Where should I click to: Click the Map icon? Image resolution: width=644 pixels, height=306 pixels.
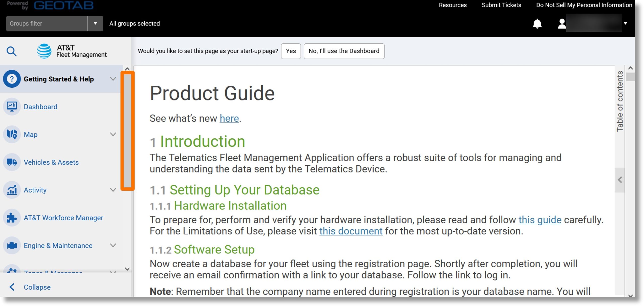click(x=12, y=134)
